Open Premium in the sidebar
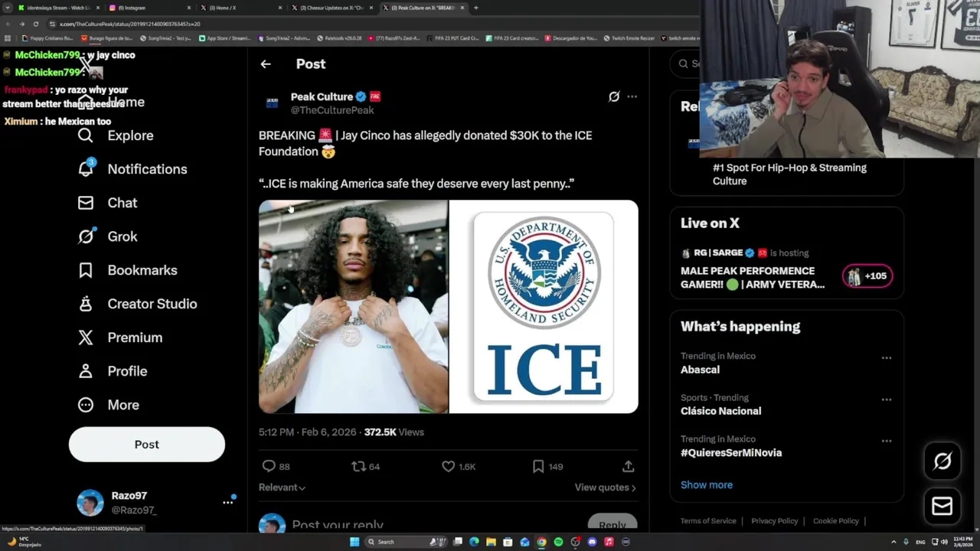This screenshot has width=980, height=551. (120, 337)
